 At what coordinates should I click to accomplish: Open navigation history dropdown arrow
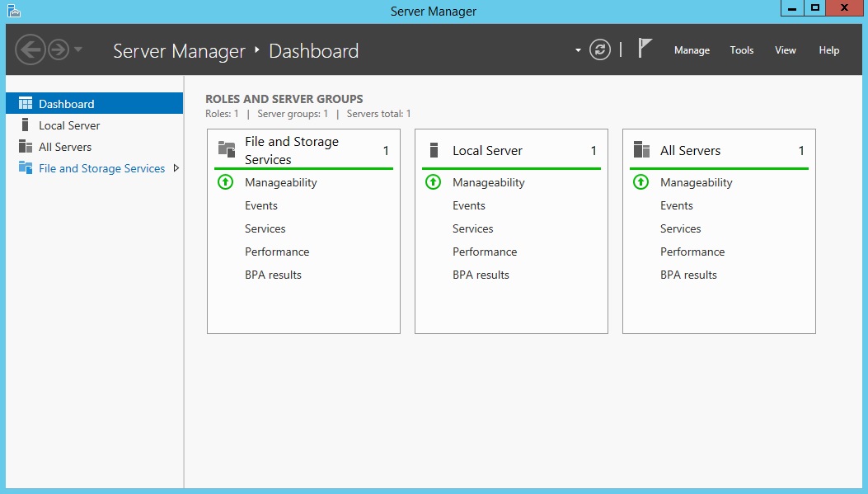click(x=78, y=50)
